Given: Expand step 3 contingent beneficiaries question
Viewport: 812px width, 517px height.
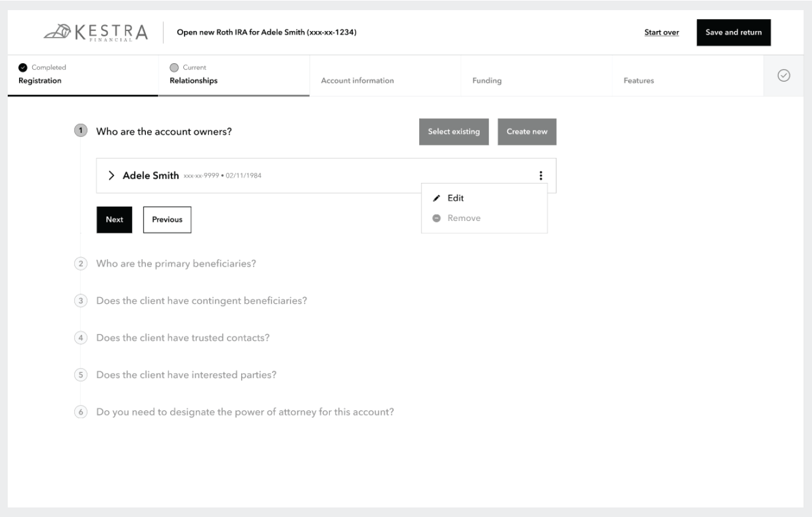Looking at the screenshot, I should (x=201, y=301).
